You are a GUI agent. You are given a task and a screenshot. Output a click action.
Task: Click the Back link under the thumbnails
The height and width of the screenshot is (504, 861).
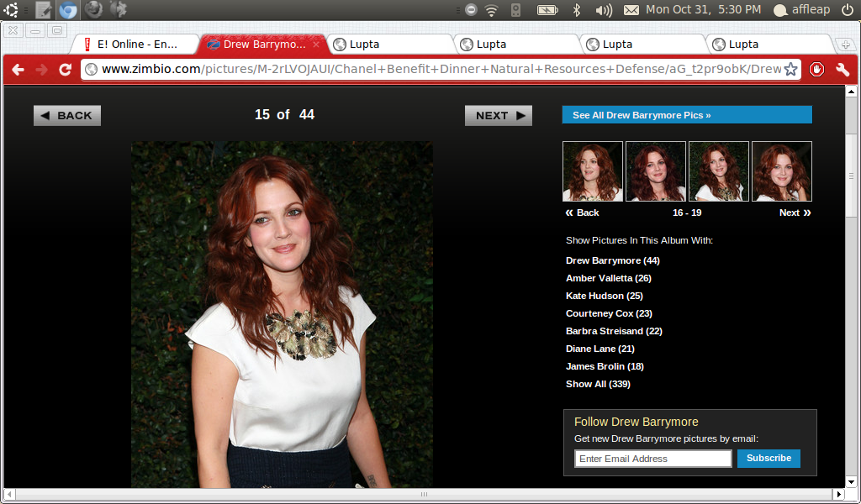click(582, 213)
